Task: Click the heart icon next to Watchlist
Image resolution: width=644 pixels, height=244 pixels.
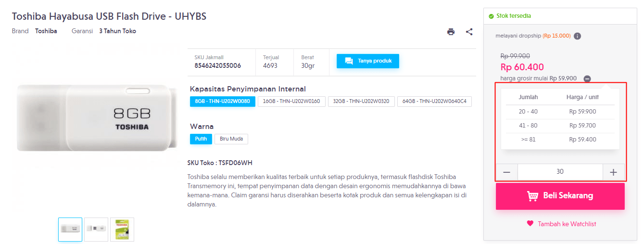Action: (x=530, y=223)
